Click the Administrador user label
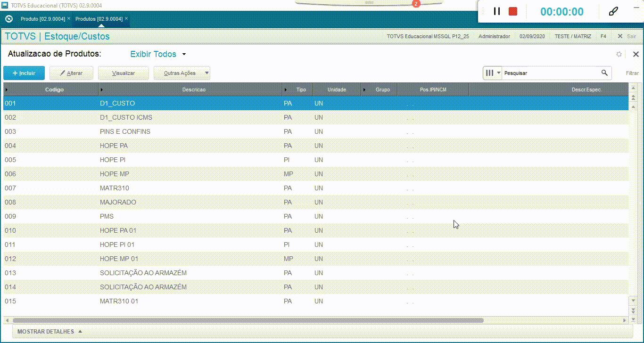 click(x=494, y=36)
